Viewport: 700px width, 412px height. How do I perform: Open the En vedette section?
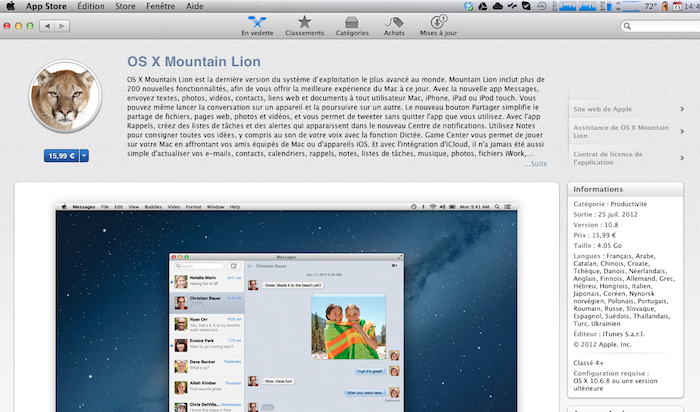pyautogui.click(x=257, y=26)
